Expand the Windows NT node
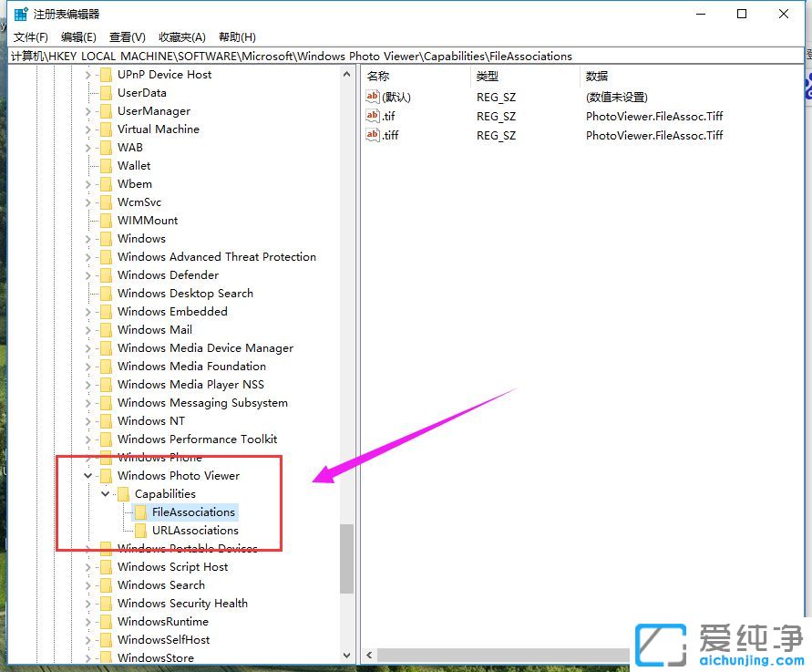The height and width of the screenshot is (672, 812). [87, 420]
